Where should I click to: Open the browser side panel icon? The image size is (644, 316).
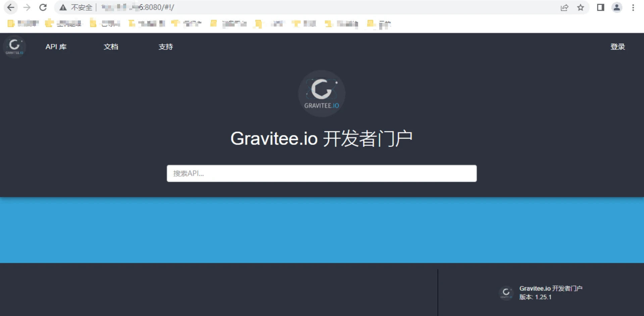click(601, 7)
